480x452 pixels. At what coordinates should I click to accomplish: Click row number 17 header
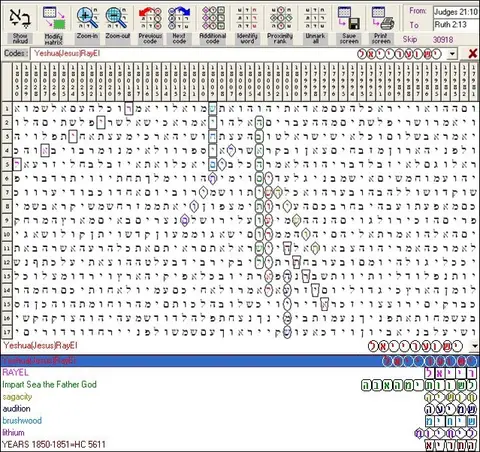(x=7, y=332)
